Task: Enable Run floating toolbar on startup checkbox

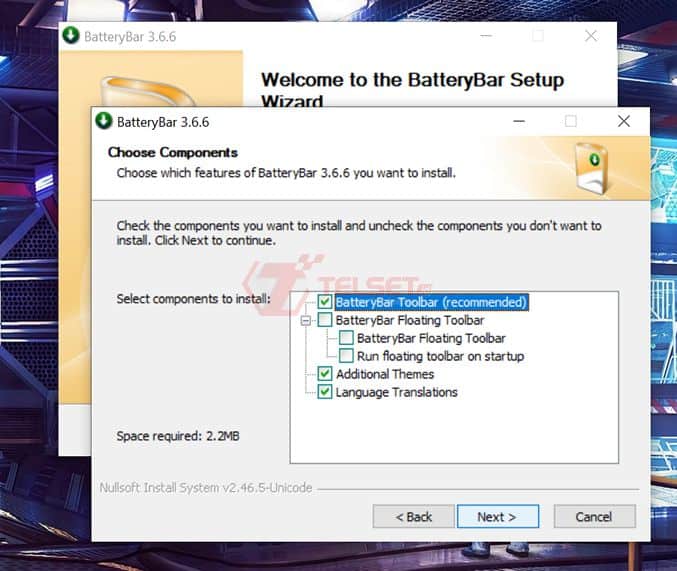Action: pyautogui.click(x=346, y=356)
